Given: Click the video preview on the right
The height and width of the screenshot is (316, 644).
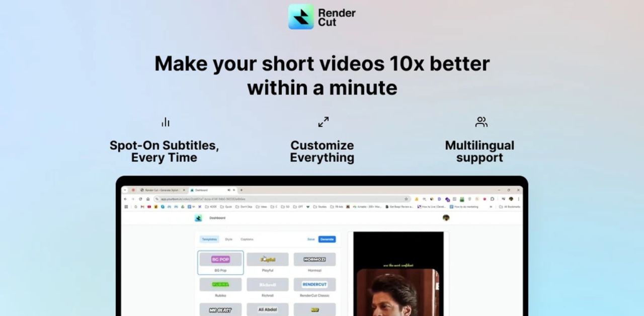Looking at the screenshot, I should point(398,274).
